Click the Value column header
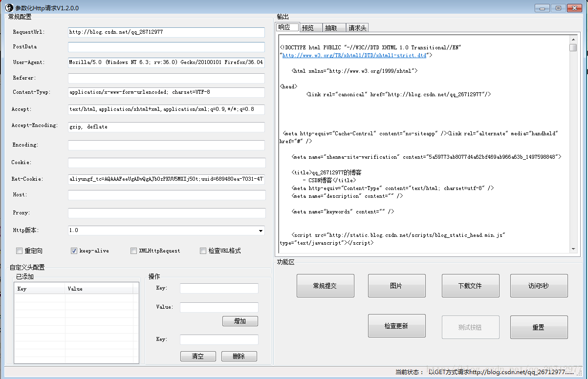Screen dimensions: 588x379 click(x=99, y=289)
